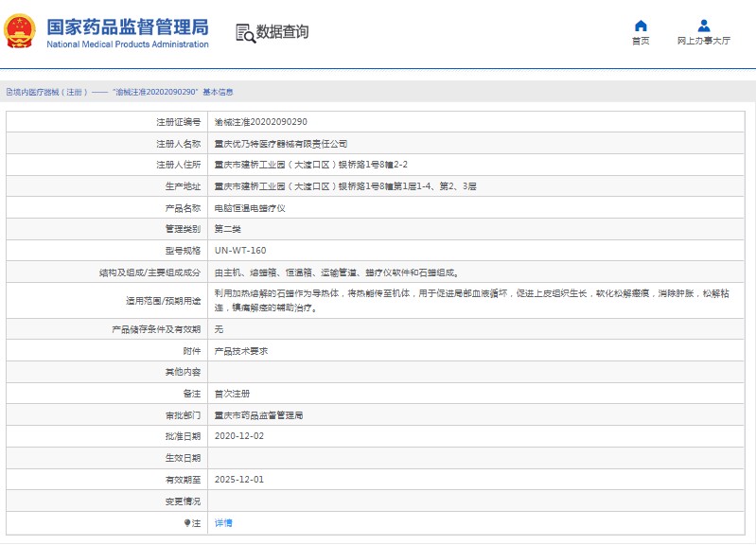Click the 变更情况 label
Viewport: 756px width, 545px height.
pos(183,501)
